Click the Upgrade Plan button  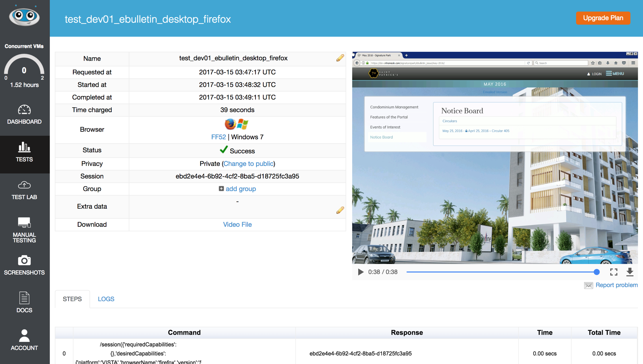603,18
